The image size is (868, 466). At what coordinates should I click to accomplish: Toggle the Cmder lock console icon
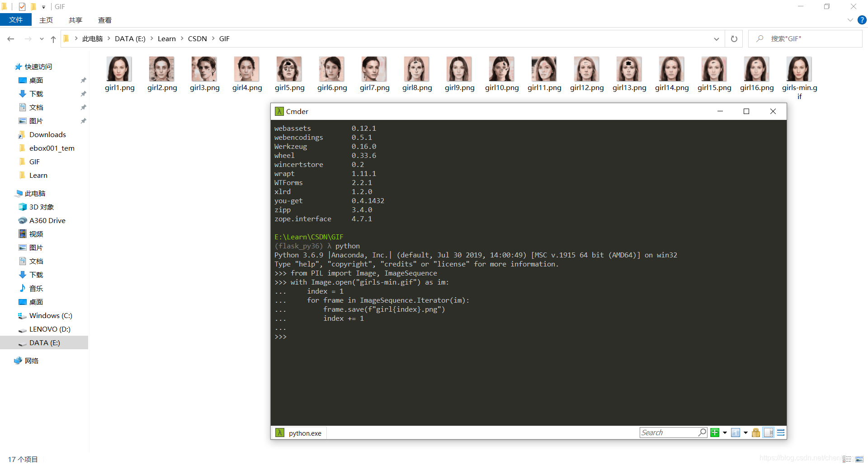[756, 433]
